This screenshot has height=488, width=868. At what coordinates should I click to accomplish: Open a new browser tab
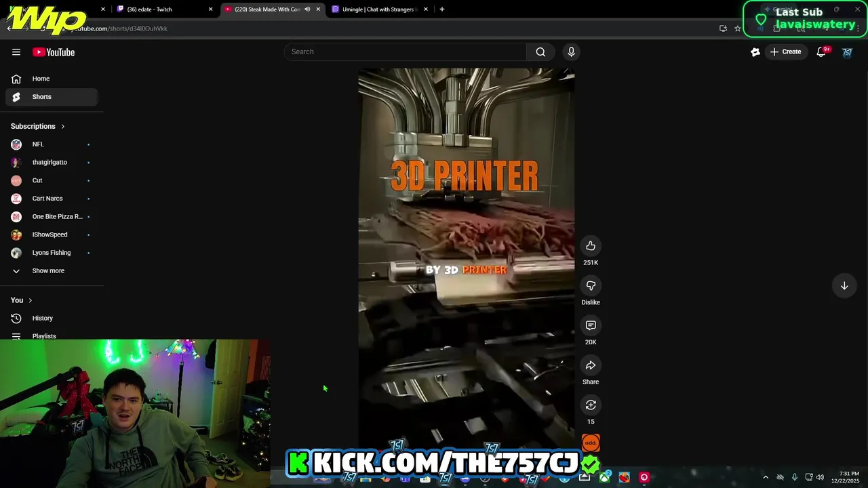click(441, 9)
